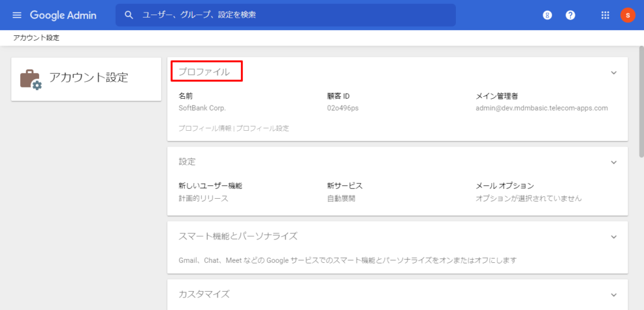The width and height of the screenshot is (644, 310).
Task: Open the orange S account avatar
Action: pyautogui.click(x=628, y=15)
